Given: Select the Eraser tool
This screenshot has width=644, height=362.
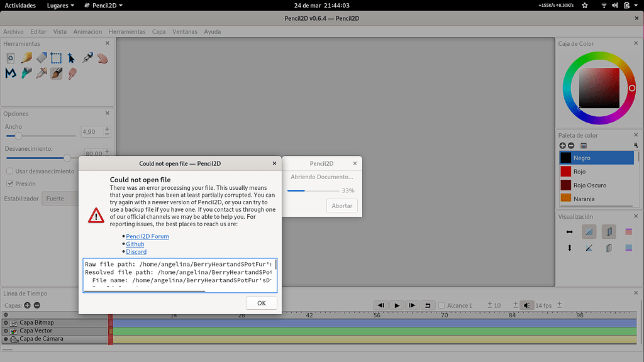Looking at the screenshot, I should tap(42, 58).
